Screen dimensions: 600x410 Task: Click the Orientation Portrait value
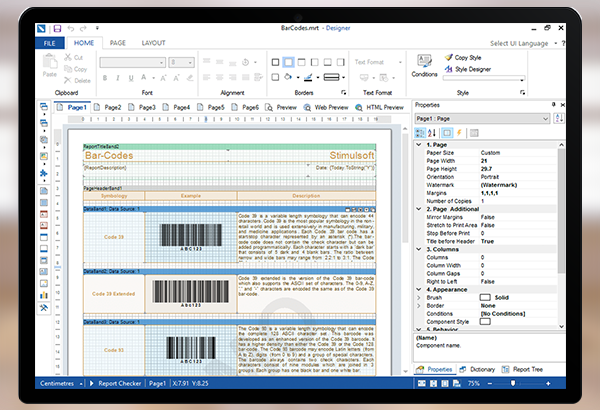point(518,177)
